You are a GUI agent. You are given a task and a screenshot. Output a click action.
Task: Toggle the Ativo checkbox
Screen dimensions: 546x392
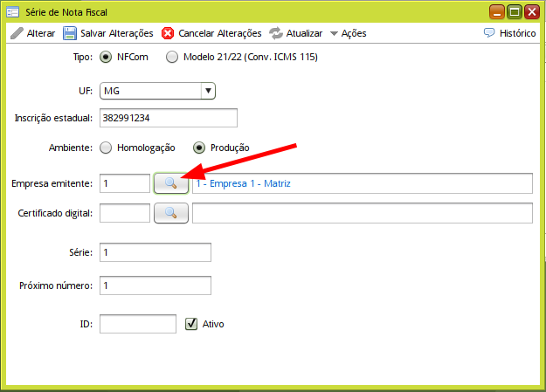192,324
